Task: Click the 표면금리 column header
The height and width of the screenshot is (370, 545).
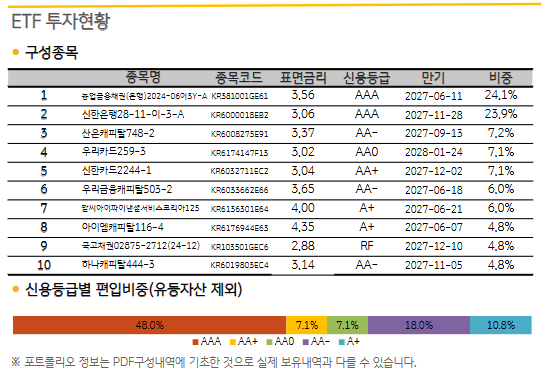Action: [303, 77]
